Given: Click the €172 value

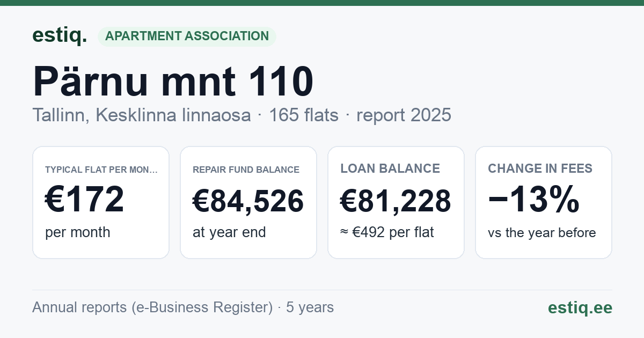Looking at the screenshot, I should point(85,199).
